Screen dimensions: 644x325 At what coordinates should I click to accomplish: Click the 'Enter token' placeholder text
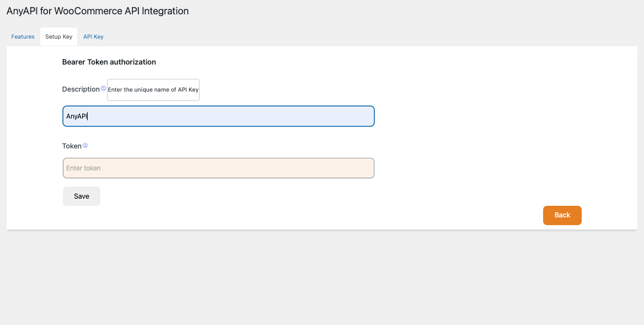point(83,168)
